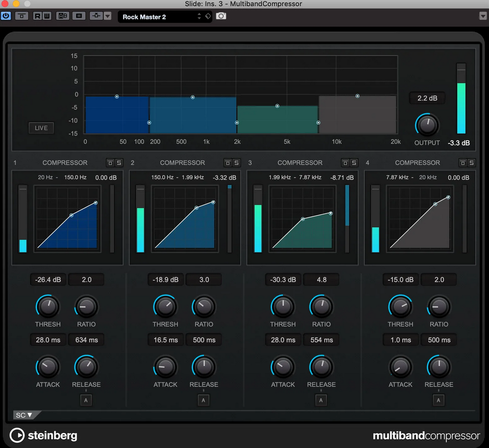Bypass band 1 compressor
Viewport: 489px width, 448px height.
tap(110, 163)
